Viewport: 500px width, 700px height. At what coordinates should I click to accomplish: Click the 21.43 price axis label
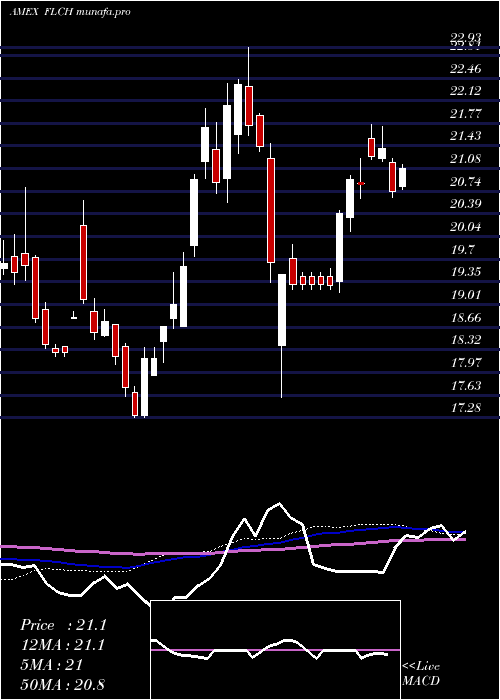click(466, 136)
